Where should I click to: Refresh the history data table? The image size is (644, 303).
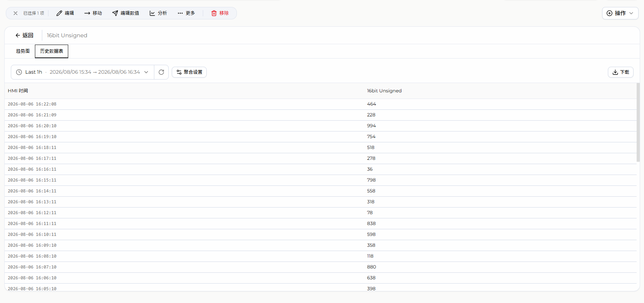tap(161, 72)
